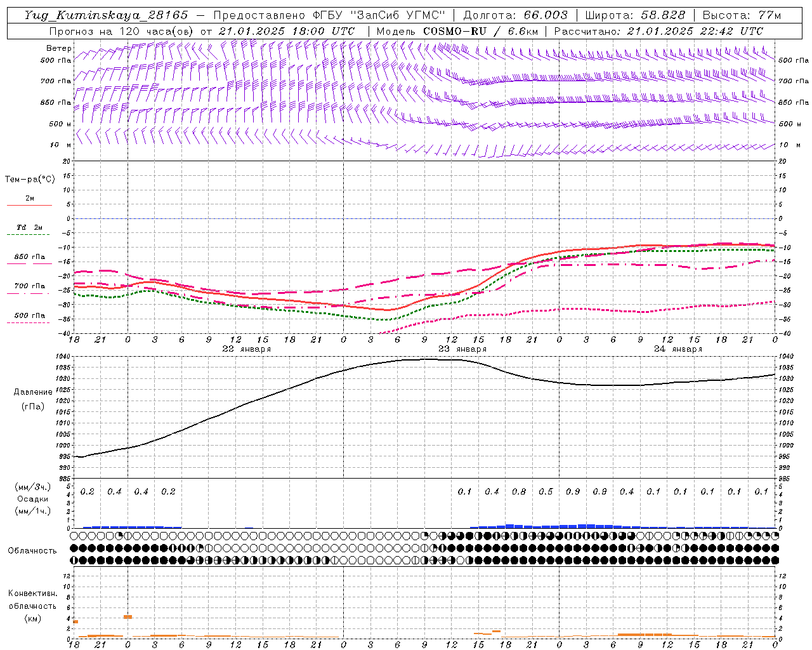This screenshot has height=650, width=812.
Task: Click the (мм/1ч.) units label
Action: pos(32,511)
